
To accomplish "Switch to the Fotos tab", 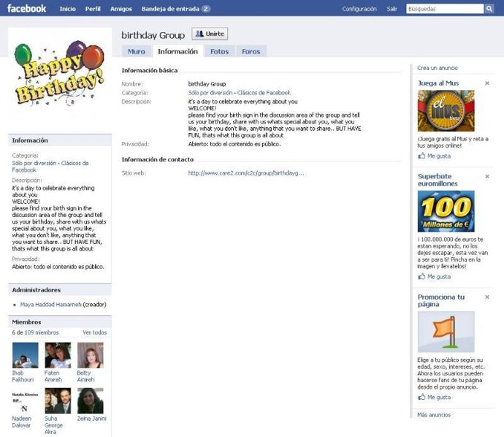I will click(220, 51).
